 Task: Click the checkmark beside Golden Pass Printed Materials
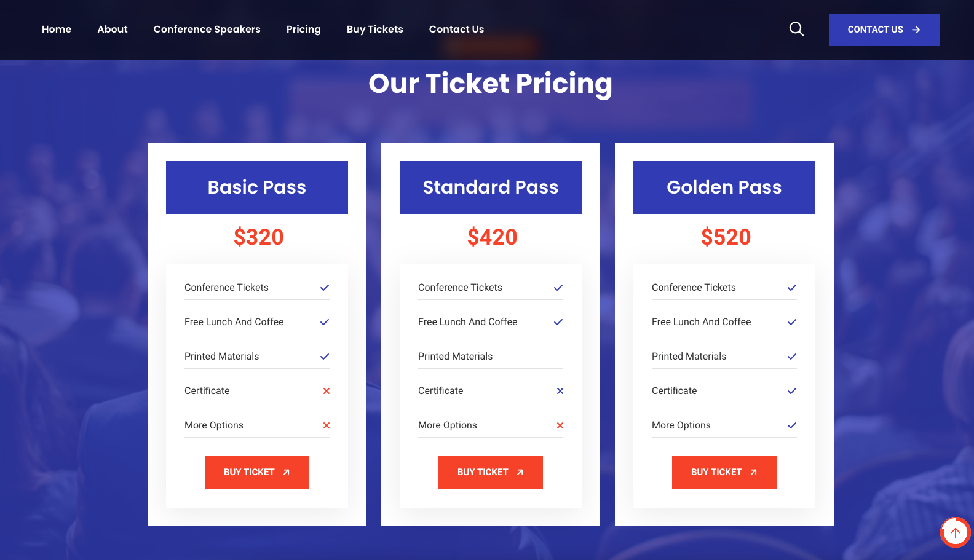pyautogui.click(x=792, y=357)
